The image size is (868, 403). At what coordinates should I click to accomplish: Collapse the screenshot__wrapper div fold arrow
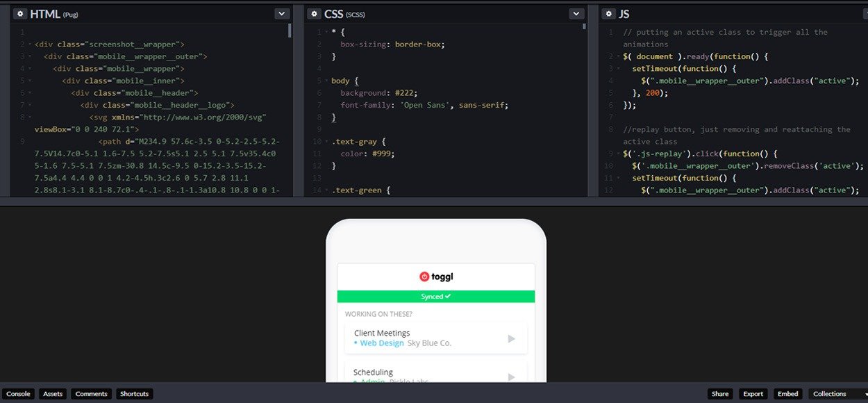[30, 44]
